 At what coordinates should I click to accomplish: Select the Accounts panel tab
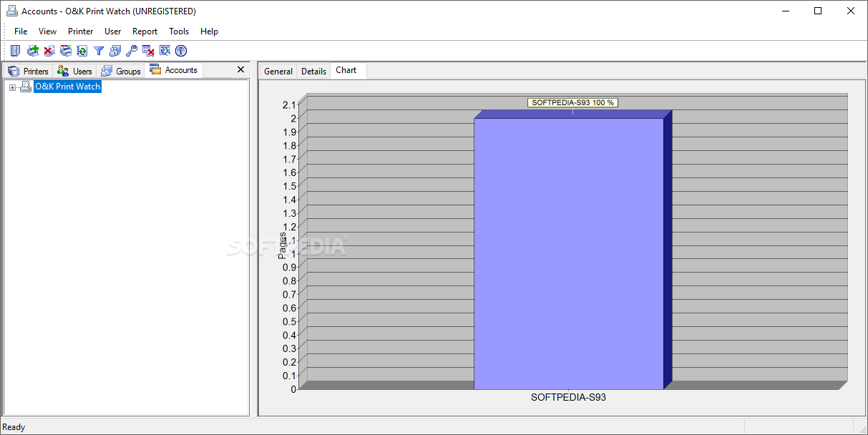174,70
